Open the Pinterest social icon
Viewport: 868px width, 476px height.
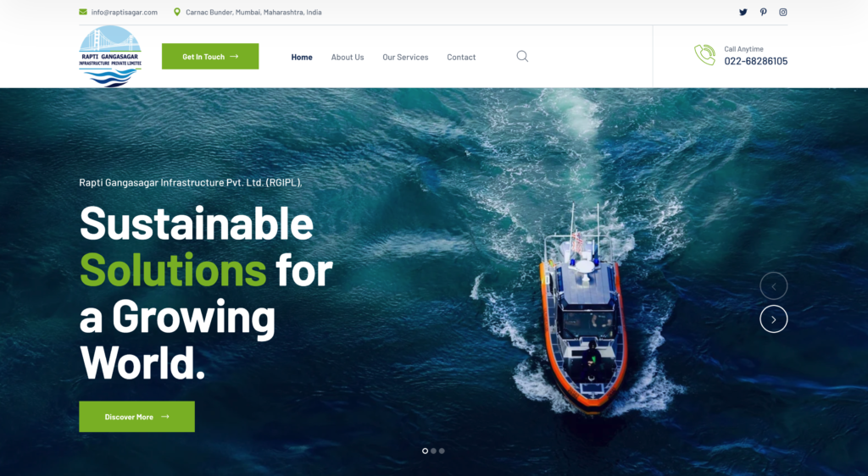tap(764, 12)
